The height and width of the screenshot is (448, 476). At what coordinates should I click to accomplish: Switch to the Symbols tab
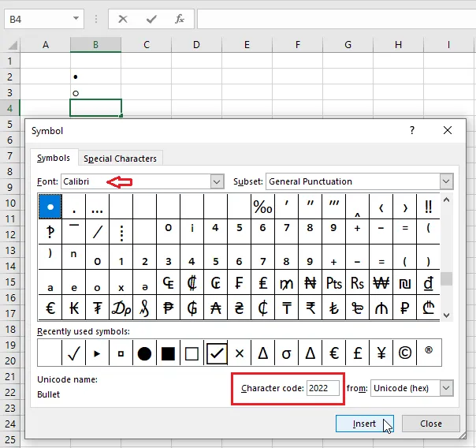click(54, 158)
